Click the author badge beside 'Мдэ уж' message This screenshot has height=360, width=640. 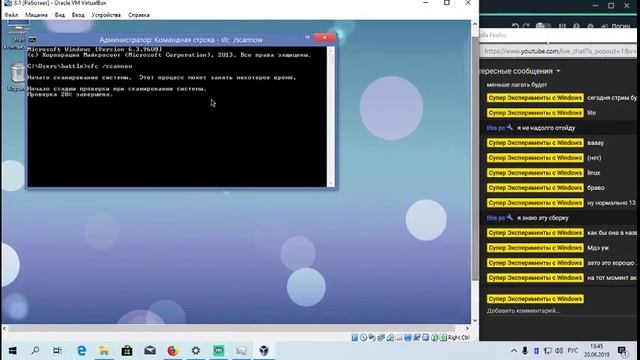click(x=535, y=248)
